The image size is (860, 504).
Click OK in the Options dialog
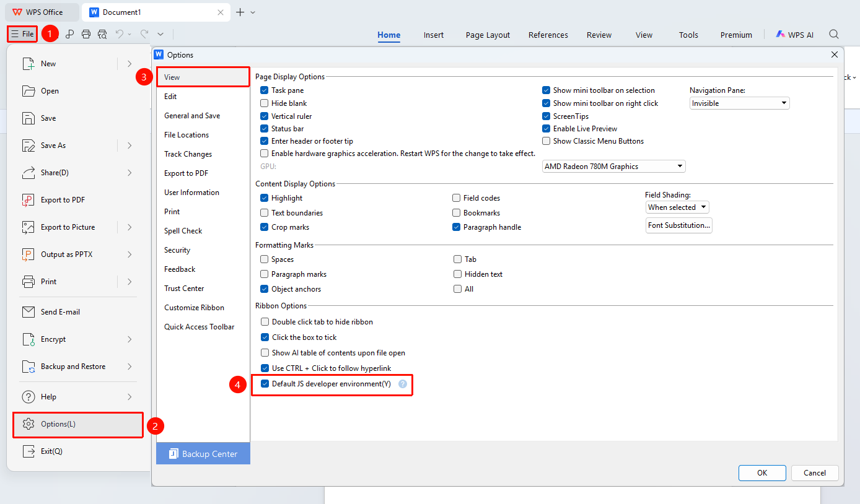(762, 473)
